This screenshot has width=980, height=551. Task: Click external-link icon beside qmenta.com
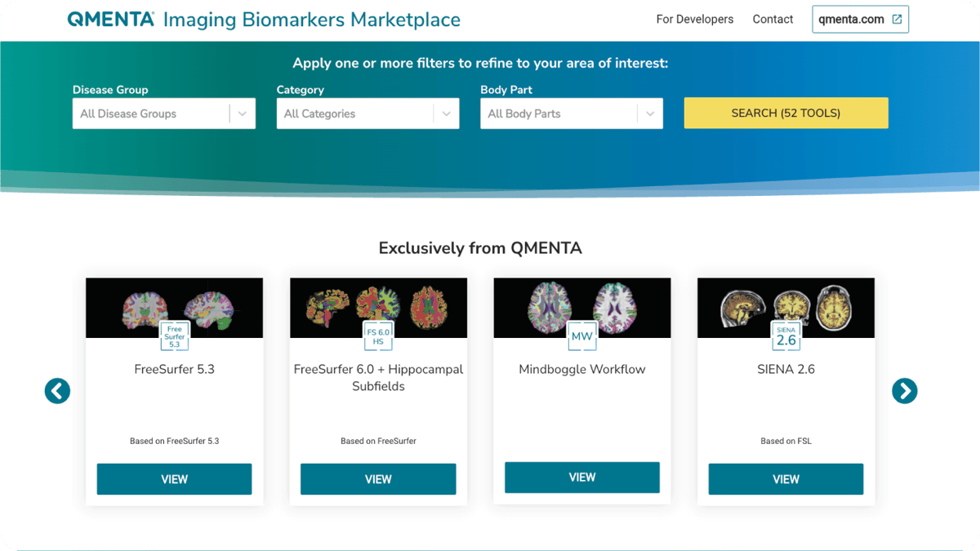[897, 20]
